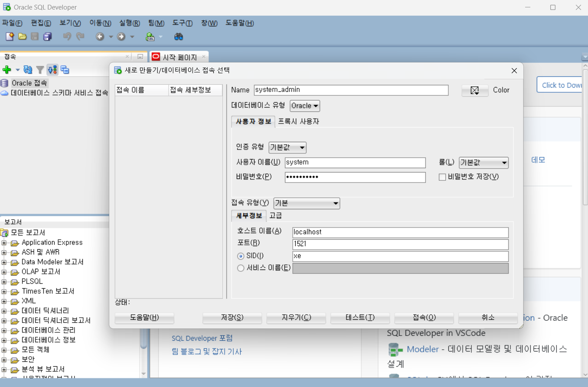The width and height of the screenshot is (588, 387).
Task: Click the Redo arrow icon
Action: (80, 37)
